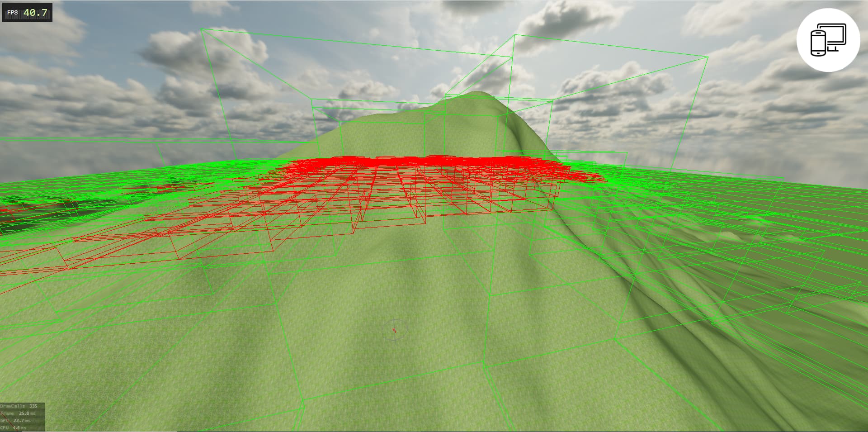
Task: Click the CPU 4.6 ms stat line
Action: (14, 427)
